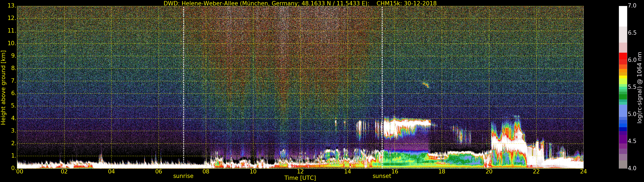This screenshot has height=182, width=644.
Task: Click the 'sunrise' label below the time axis
Action: coord(183,176)
